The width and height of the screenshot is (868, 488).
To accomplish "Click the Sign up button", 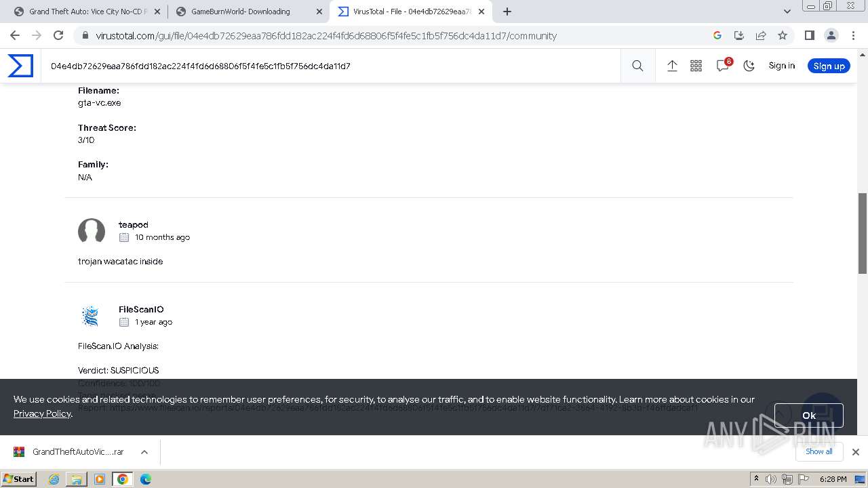I will point(829,66).
